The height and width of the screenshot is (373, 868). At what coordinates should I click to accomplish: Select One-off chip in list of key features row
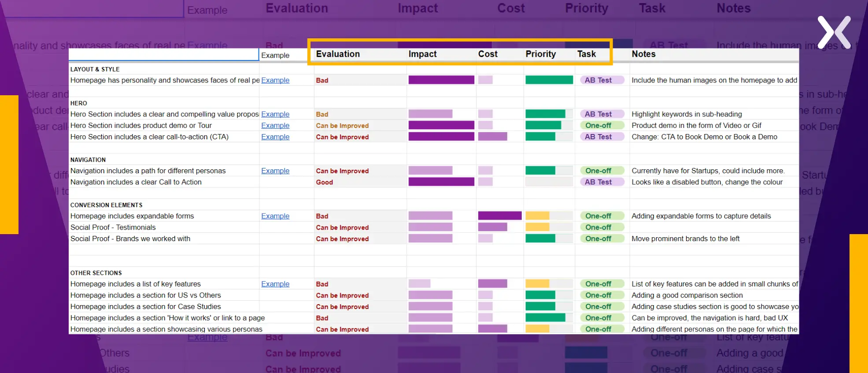tap(602, 284)
